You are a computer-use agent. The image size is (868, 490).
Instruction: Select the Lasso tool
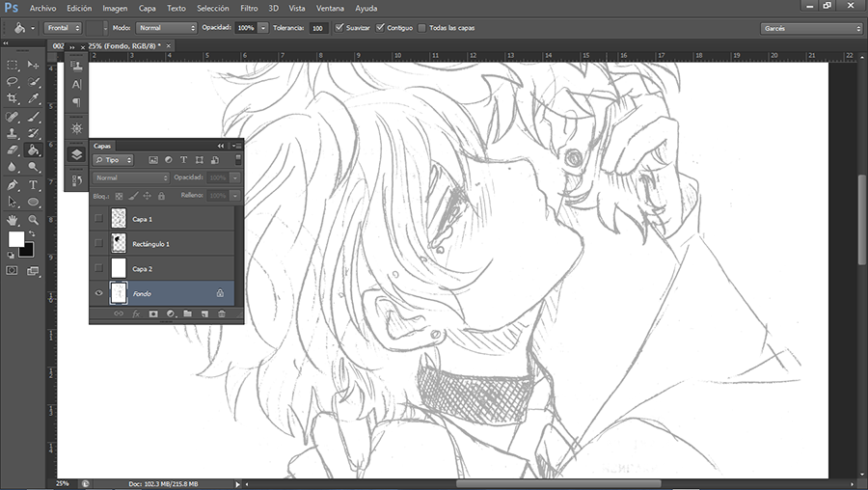pos(13,82)
